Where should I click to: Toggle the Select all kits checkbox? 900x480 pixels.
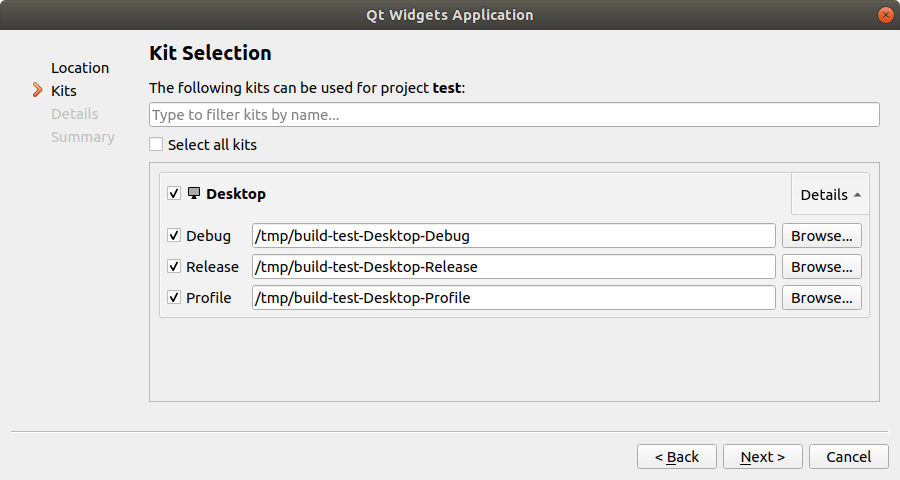156,144
